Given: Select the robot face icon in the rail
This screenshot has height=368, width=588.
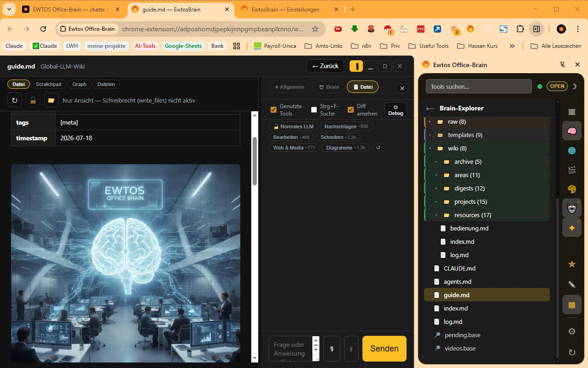Looking at the screenshot, I should click(x=572, y=208).
